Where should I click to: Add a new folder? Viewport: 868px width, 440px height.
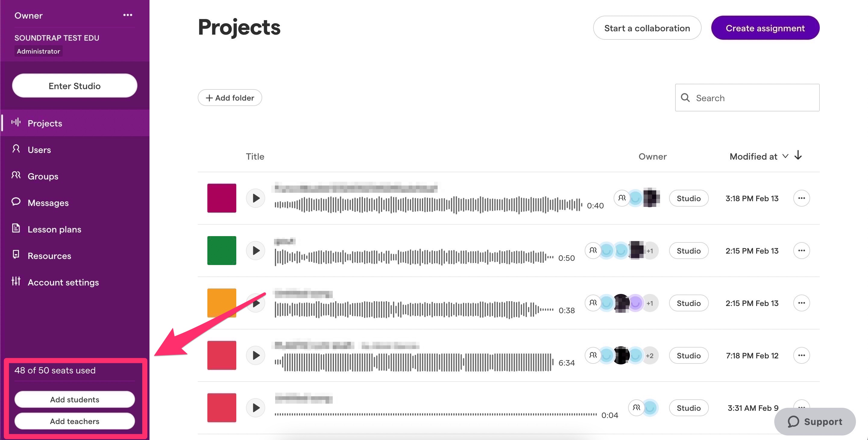[230, 98]
